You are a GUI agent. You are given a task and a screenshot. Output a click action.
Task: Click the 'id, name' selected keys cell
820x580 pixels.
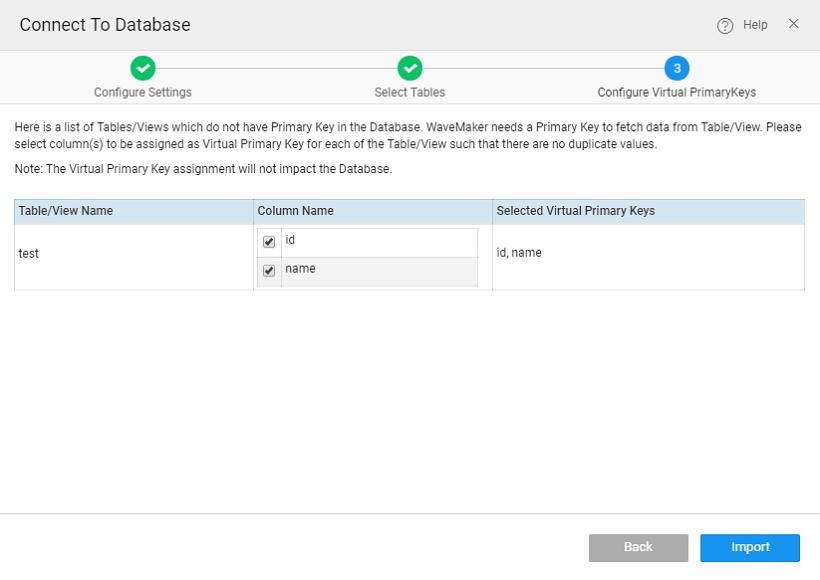tap(519, 254)
